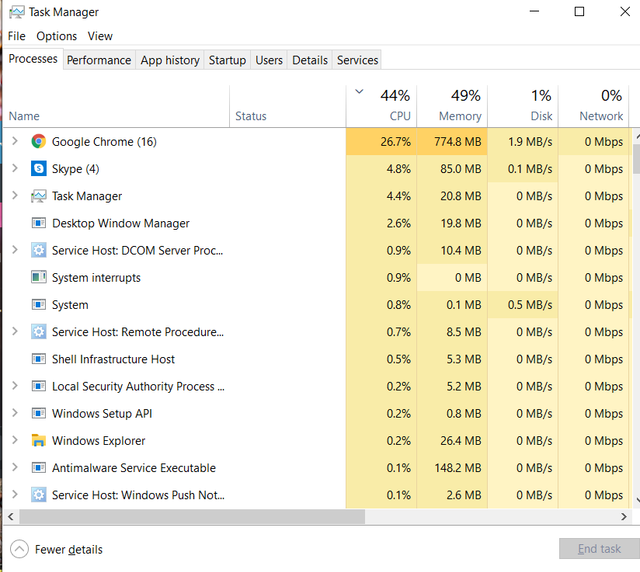Click the Desktop Window Manager icon

[x=38, y=223]
